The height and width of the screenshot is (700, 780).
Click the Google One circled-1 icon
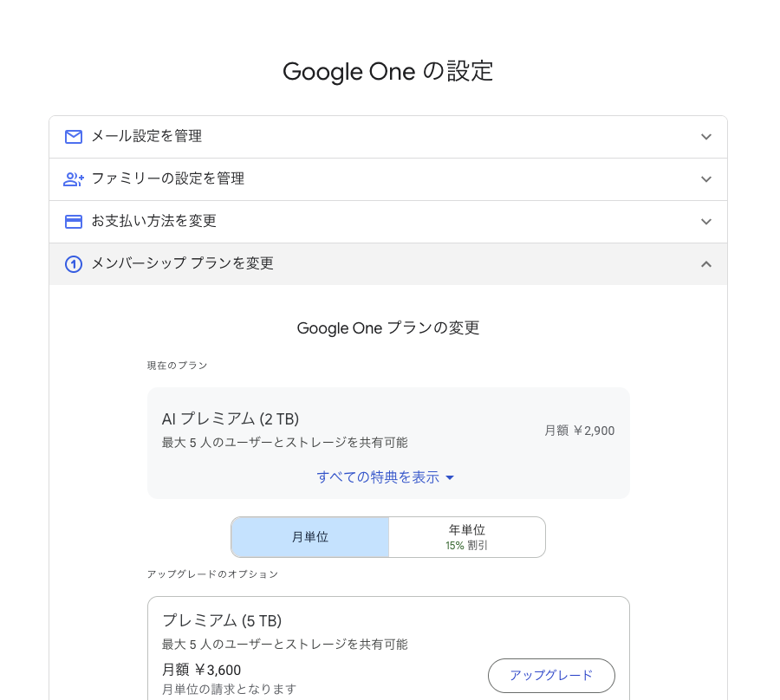coord(74,264)
